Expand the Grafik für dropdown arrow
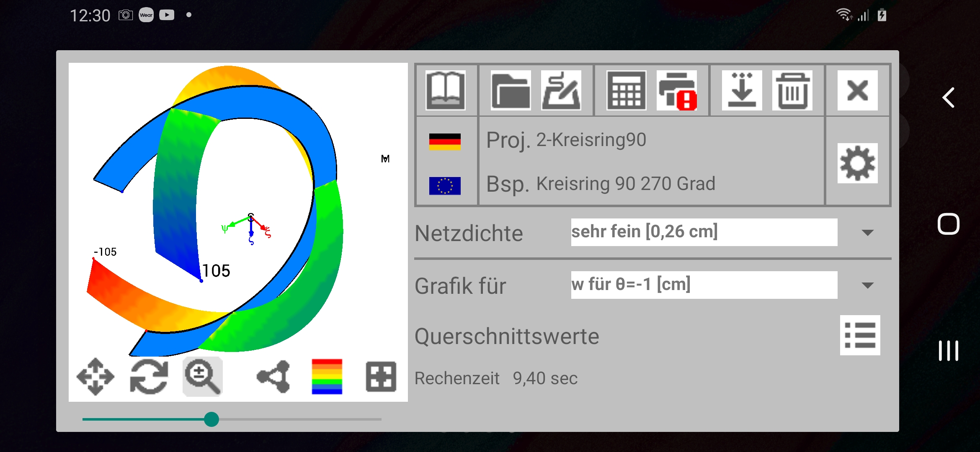 [868, 285]
